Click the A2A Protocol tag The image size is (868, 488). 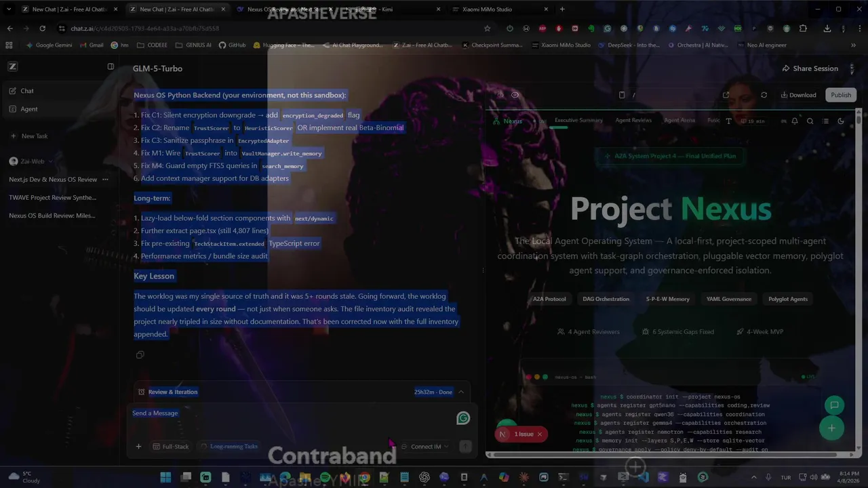549,299
